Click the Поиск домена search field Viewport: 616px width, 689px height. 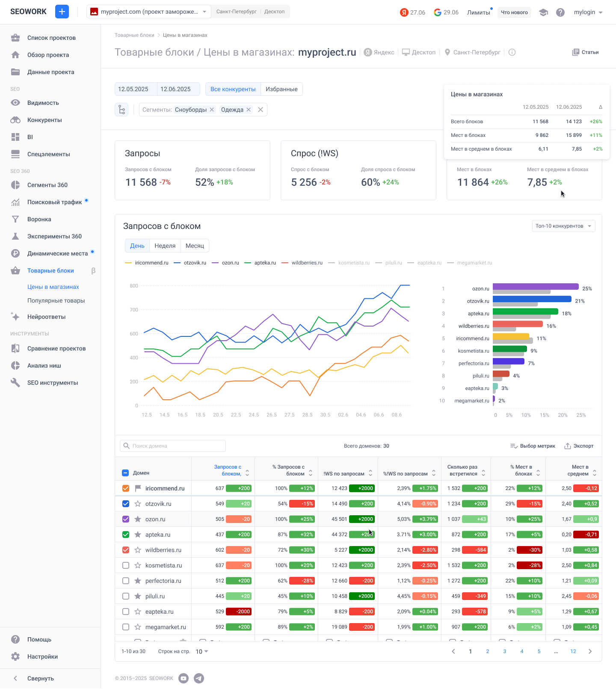[173, 446]
